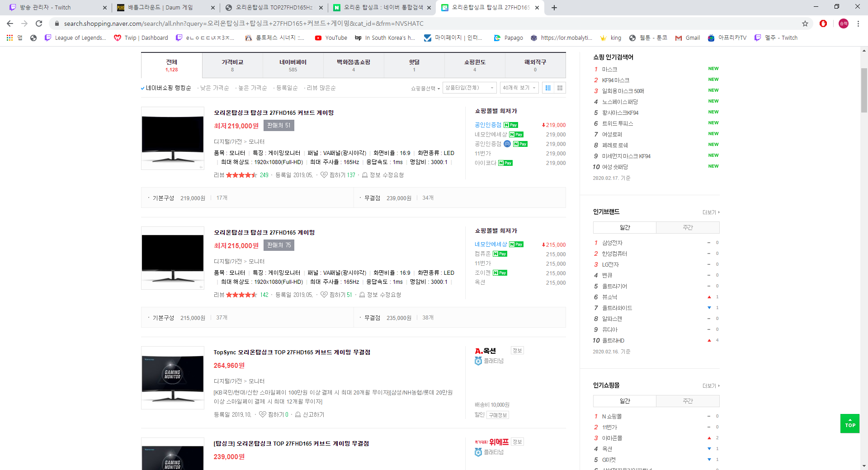Open first curved monitor product thumbnail
The image size is (868, 470).
pyautogui.click(x=173, y=138)
